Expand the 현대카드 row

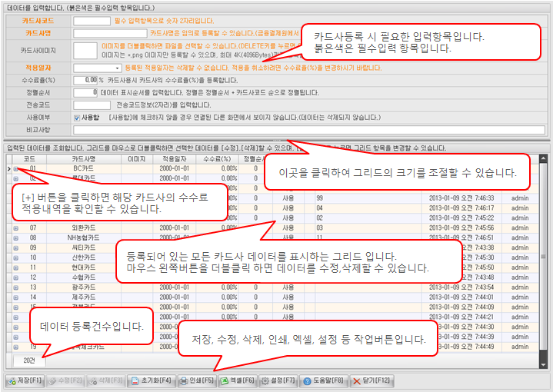click(16, 268)
